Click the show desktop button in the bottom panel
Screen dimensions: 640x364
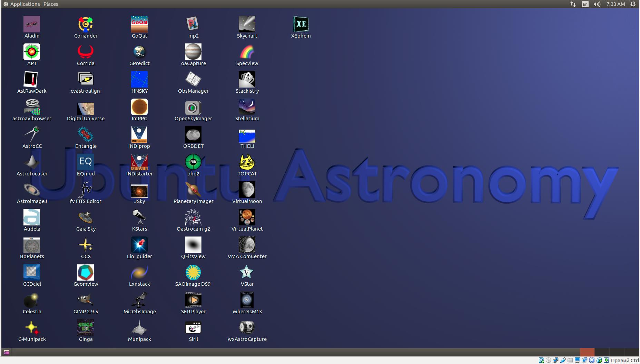pos(7,352)
